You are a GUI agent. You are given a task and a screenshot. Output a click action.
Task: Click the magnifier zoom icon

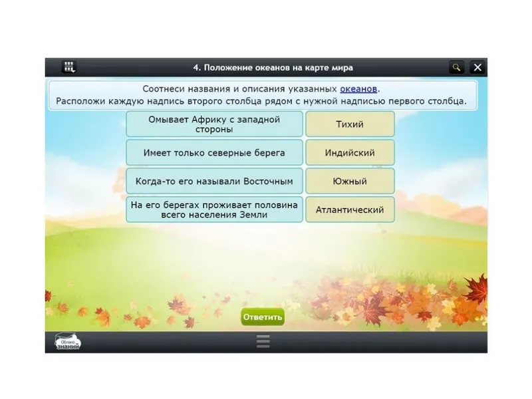click(x=456, y=67)
